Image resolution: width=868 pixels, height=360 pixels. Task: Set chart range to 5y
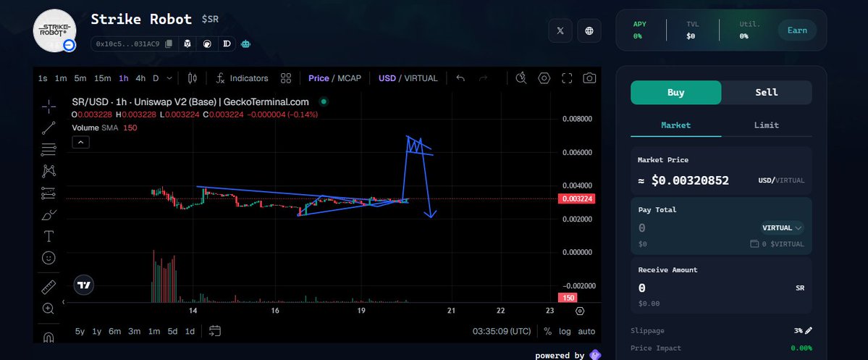pos(80,331)
